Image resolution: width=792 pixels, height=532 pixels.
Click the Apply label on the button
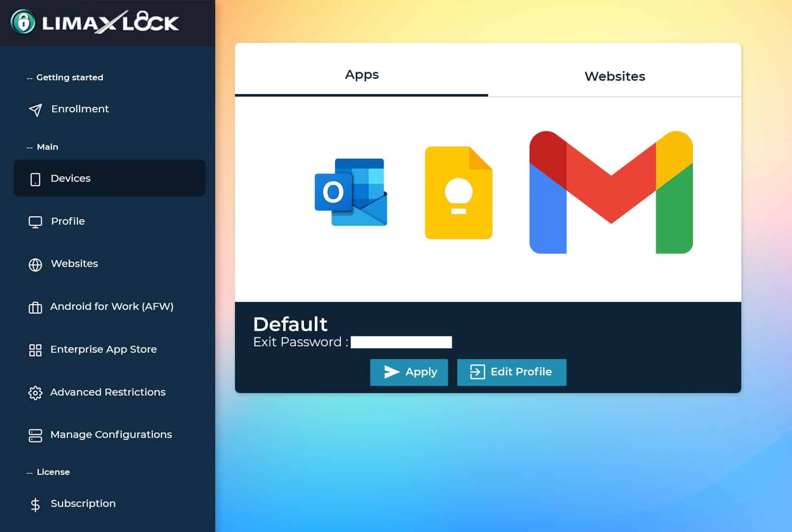[x=421, y=372]
